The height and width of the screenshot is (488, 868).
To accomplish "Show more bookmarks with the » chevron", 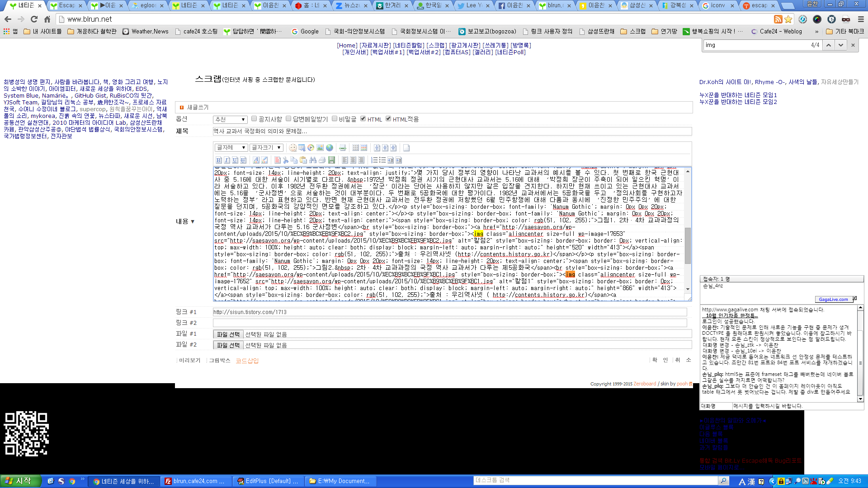I will 816,31.
